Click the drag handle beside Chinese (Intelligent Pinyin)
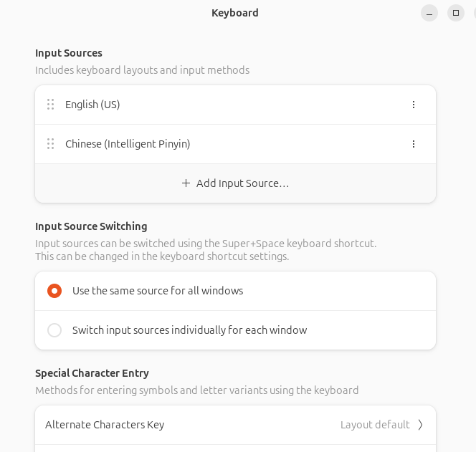 tap(51, 144)
